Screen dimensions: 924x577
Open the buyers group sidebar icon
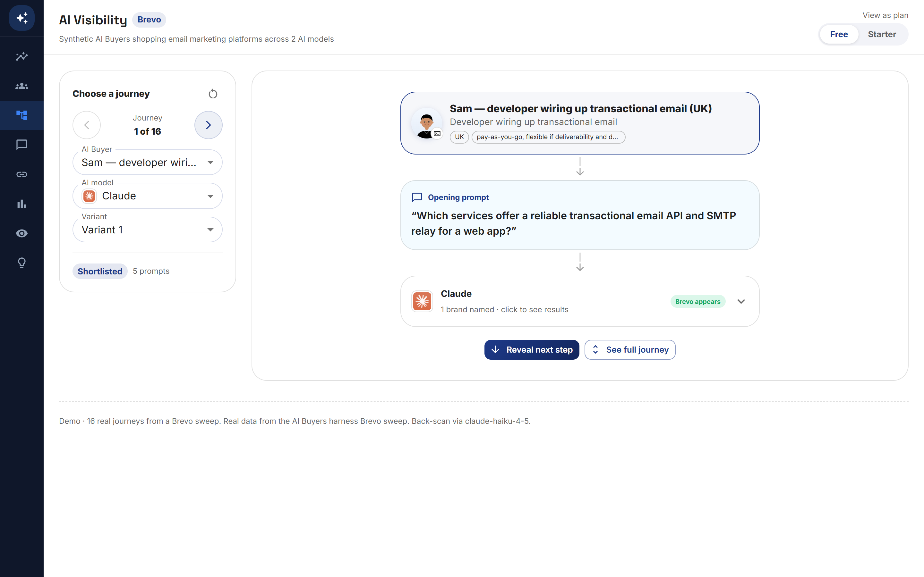[22, 86]
